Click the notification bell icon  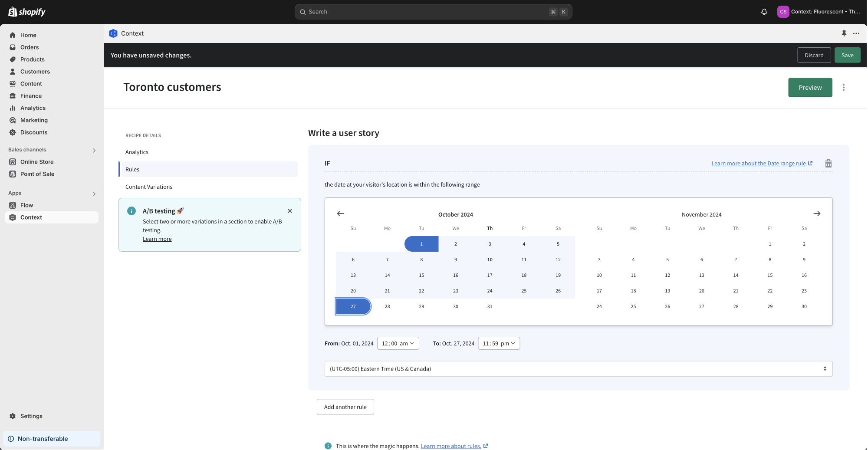764,12
